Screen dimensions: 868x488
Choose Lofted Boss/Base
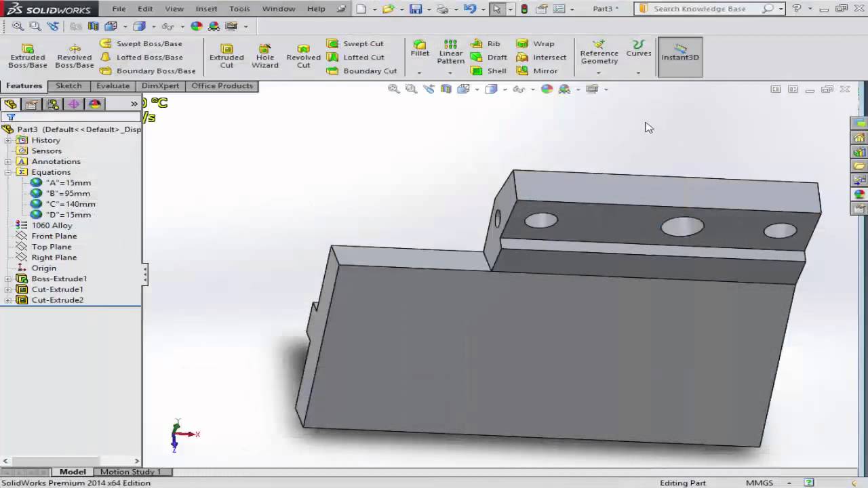[x=142, y=57]
